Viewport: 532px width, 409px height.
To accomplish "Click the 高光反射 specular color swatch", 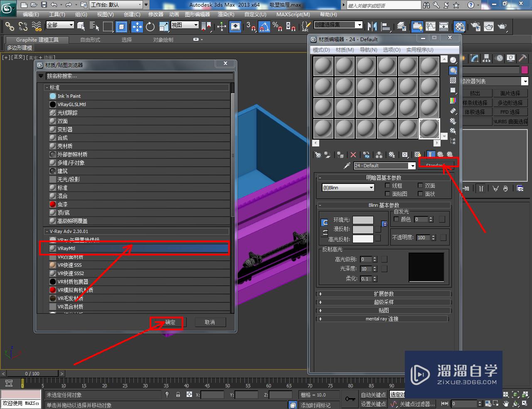I will (363, 239).
